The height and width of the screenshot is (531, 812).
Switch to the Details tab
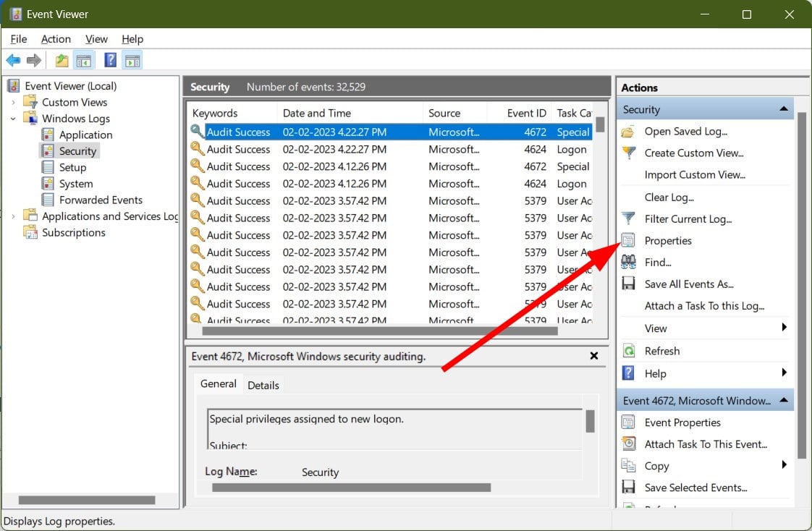tap(263, 385)
